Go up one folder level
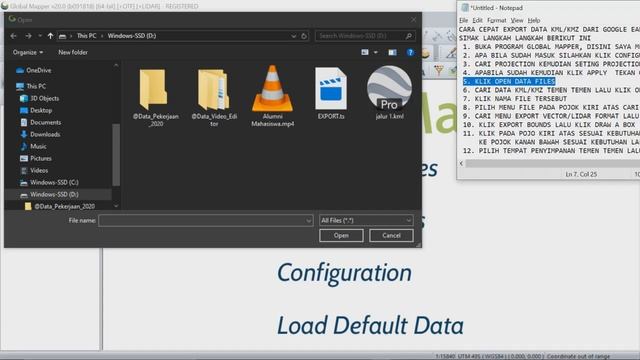The image size is (640, 360). point(50,36)
